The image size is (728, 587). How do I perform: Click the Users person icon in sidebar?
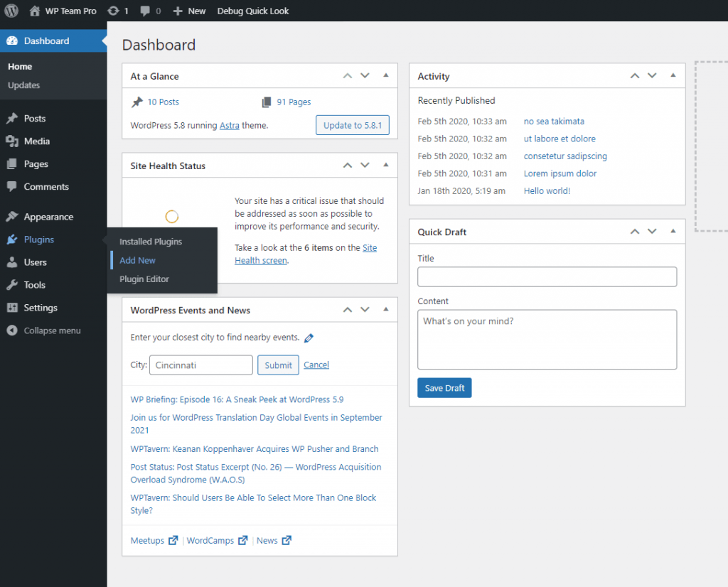[12, 262]
